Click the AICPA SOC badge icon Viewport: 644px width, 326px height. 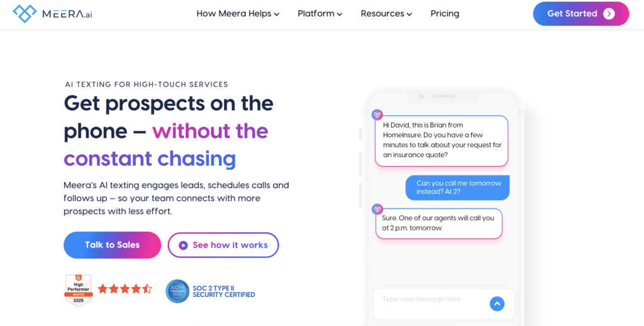(177, 291)
